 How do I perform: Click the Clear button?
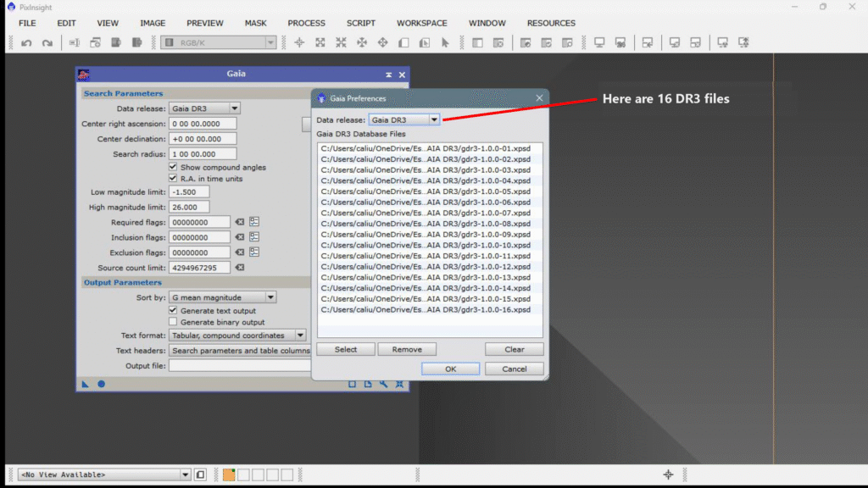[515, 349]
